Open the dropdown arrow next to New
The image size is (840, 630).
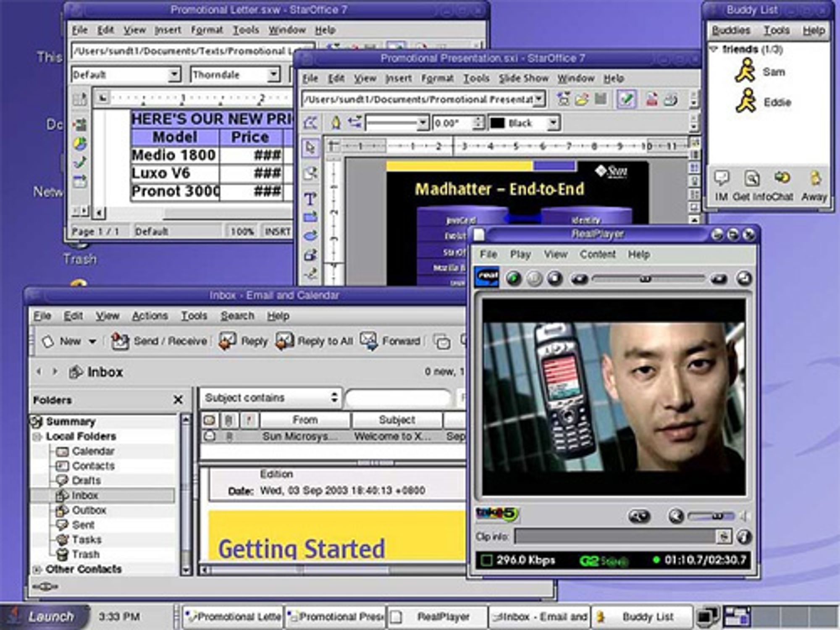(92, 341)
